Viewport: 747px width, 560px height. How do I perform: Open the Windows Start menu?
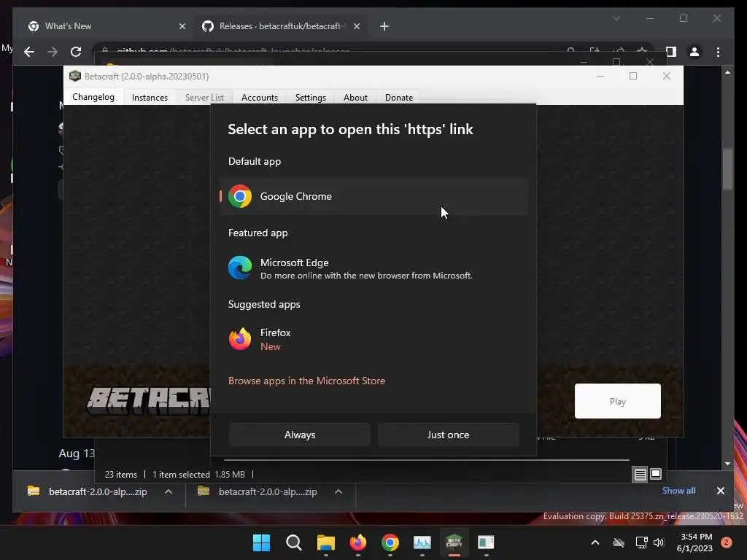pyautogui.click(x=261, y=542)
